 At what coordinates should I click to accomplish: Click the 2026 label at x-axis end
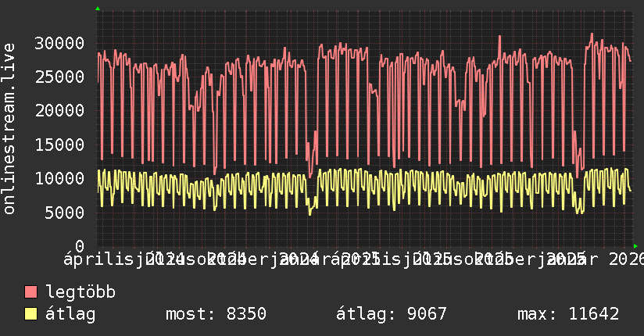point(626,259)
